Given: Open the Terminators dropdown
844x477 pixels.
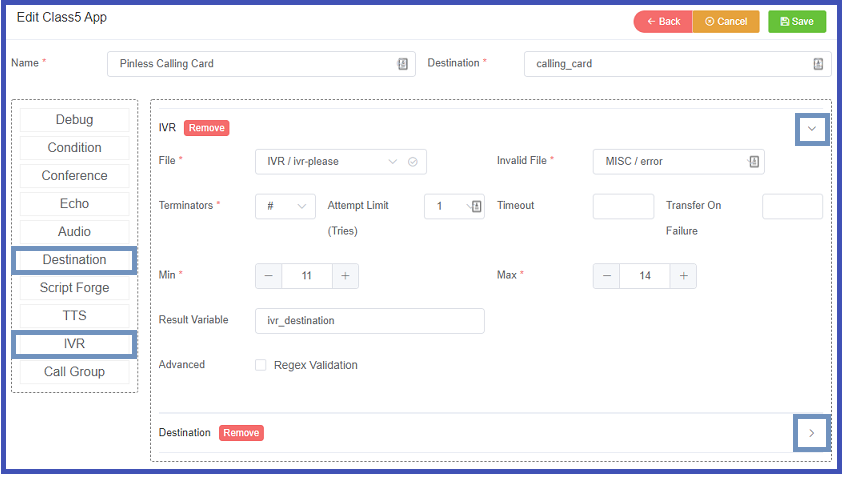Looking at the screenshot, I should click(285, 206).
